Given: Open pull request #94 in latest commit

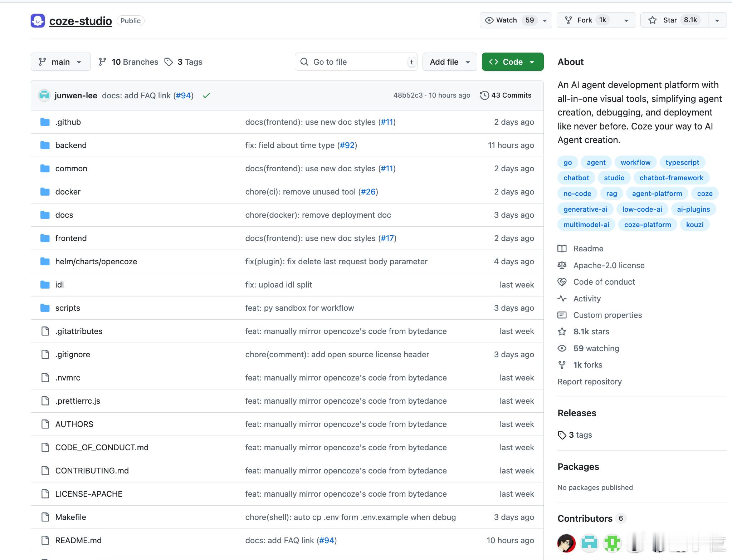Looking at the screenshot, I should click(183, 95).
